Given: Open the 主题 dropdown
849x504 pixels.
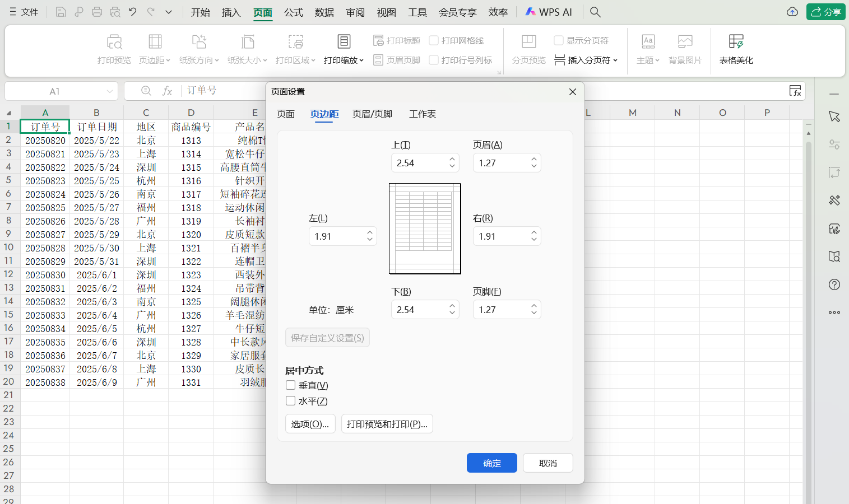Looking at the screenshot, I should [647, 60].
